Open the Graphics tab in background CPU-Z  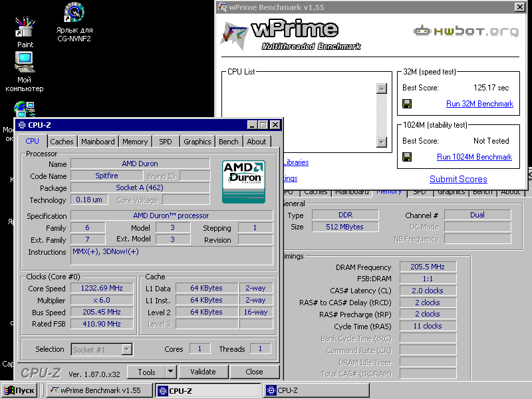pyautogui.click(x=451, y=192)
